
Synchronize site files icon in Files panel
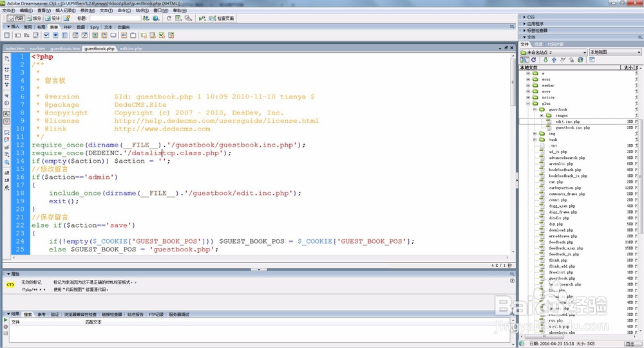(580, 60)
